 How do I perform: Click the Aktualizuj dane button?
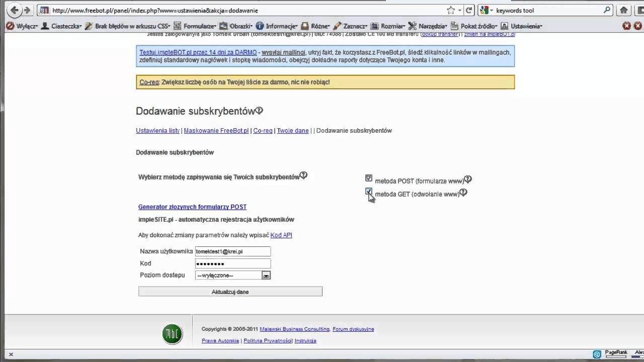tap(230, 292)
